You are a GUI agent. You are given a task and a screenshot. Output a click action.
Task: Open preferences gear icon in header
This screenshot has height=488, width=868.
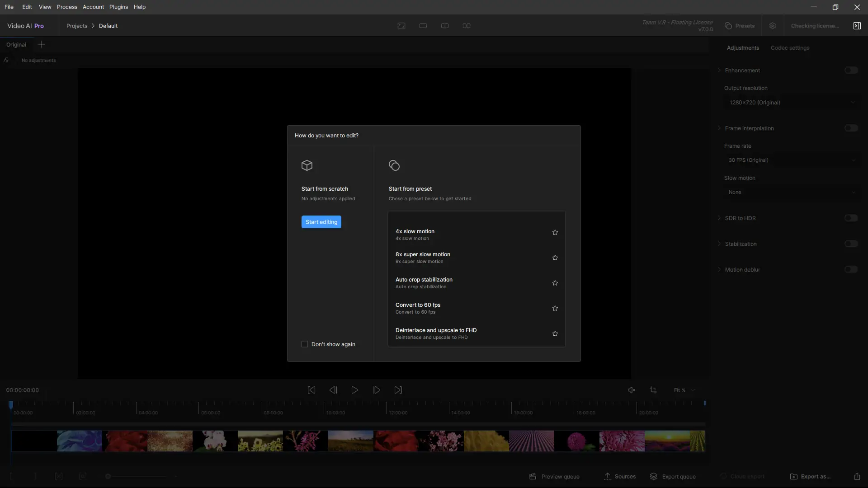pyautogui.click(x=772, y=26)
